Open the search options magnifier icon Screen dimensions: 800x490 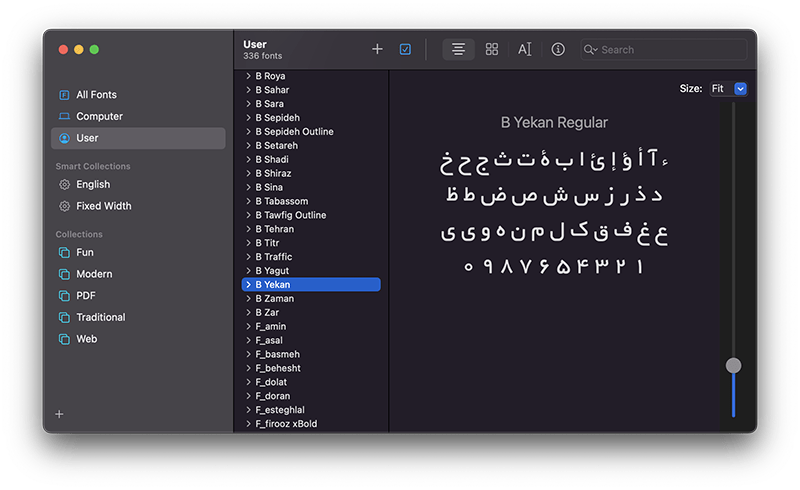click(590, 50)
